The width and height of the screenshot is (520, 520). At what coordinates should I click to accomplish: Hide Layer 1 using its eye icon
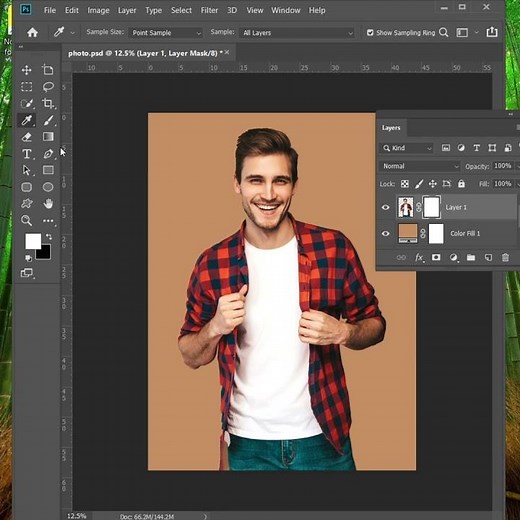click(x=385, y=207)
